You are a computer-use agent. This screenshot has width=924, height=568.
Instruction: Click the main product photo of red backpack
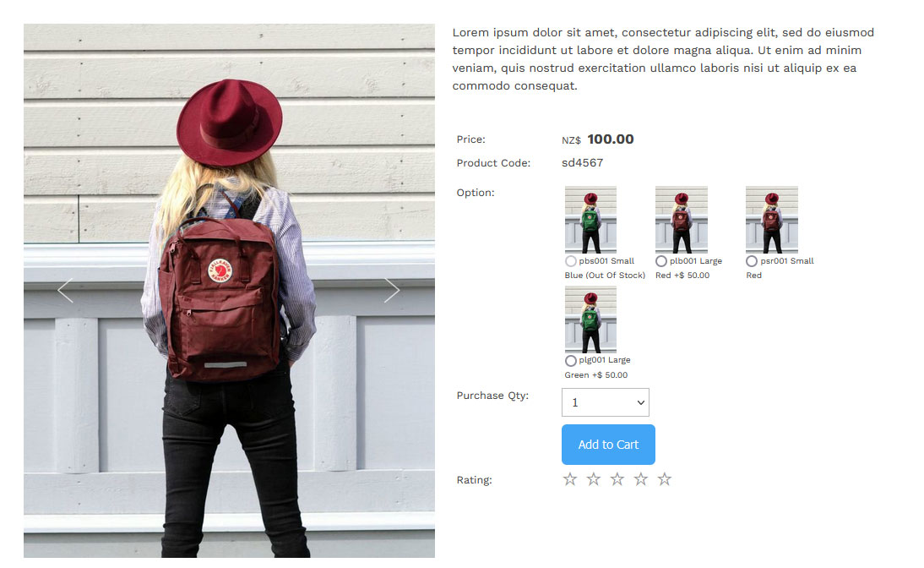229,291
